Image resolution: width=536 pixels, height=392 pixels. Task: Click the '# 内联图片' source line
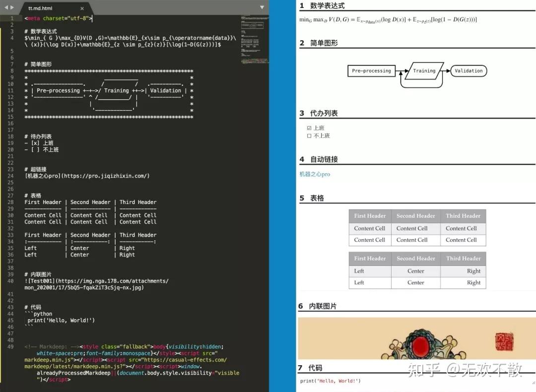coord(38,274)
